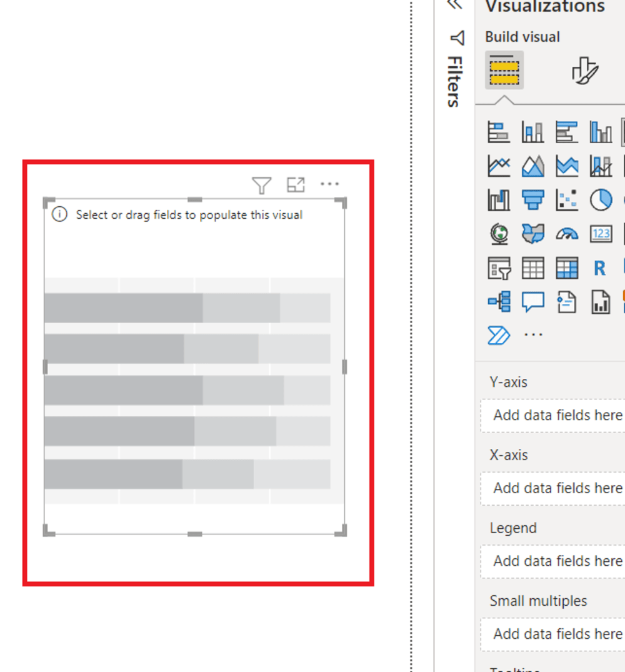625x672 pixels.
Task: Switch to Build visual fields tab
Action: (x=504, y=70)
